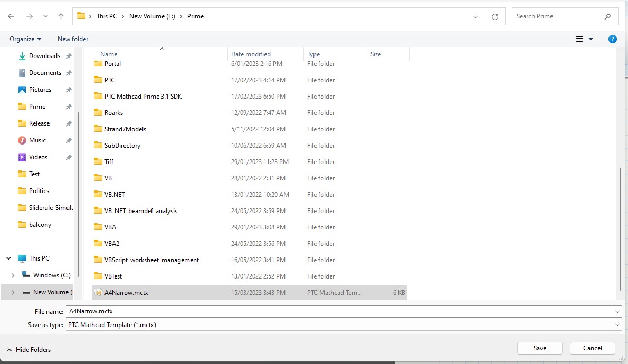Open the Downloads folder in sidebar
The width and height of the screenshot is (628, 364).
(x=45, y=55)
